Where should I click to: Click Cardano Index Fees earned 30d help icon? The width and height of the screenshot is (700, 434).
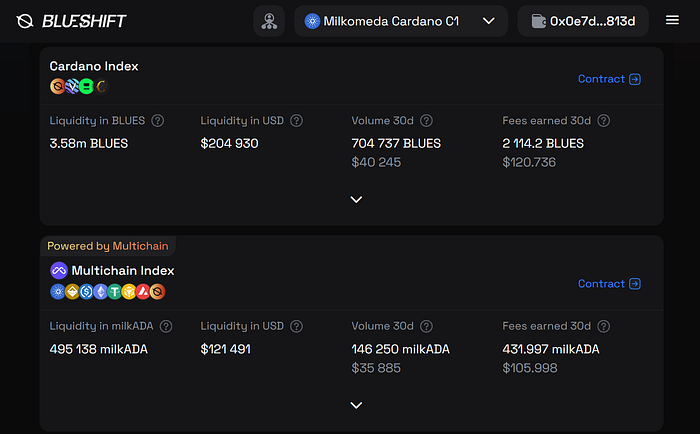coord(604,121)
